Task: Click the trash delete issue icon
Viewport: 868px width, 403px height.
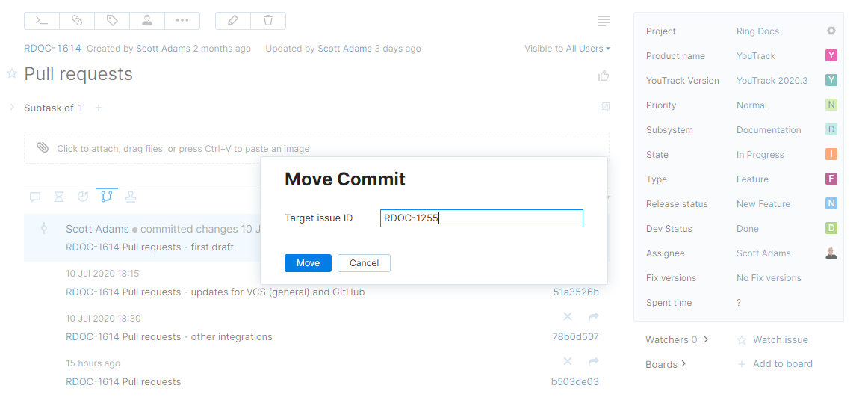Action: pos(268,21)
